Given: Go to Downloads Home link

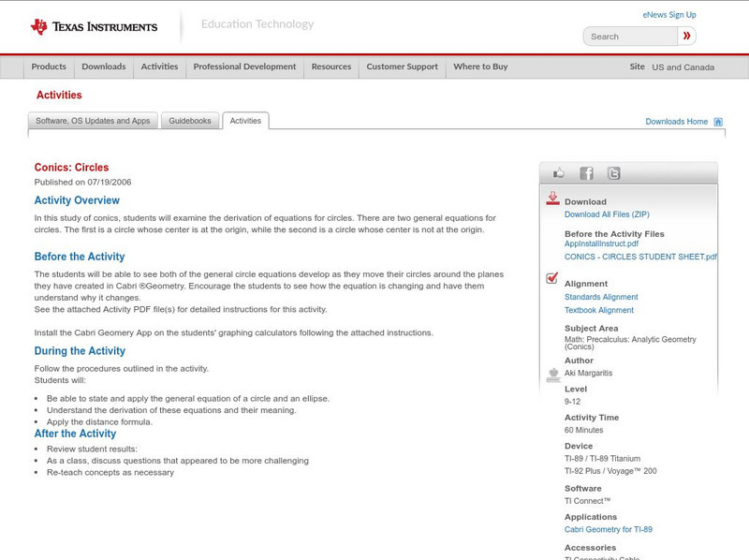Looking at the screenshot, I should click(676, 122).
